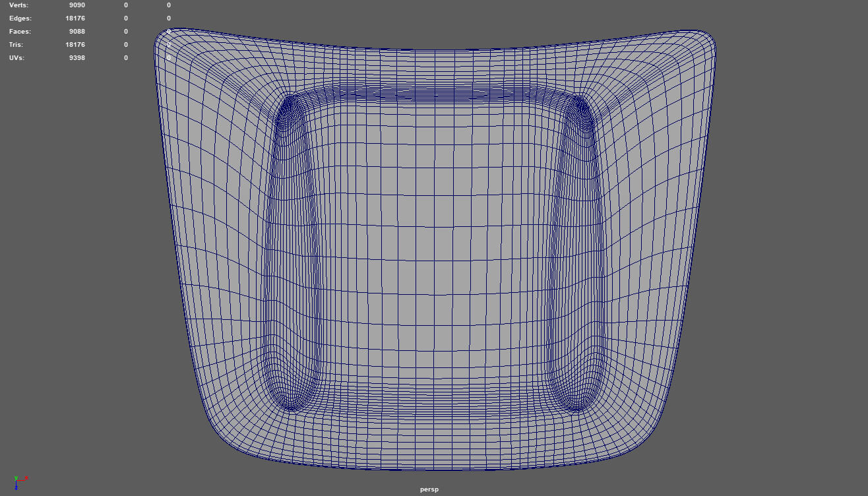Screen dimensions: 868x496
Task: Click the "Edges:" heads-up label
Action: click(x=20, y=18)
